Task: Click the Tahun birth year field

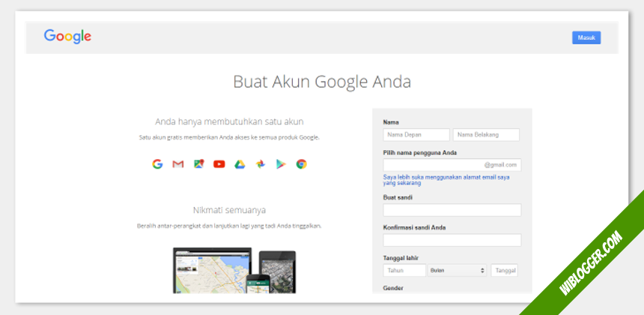Action: click(404, 271)
